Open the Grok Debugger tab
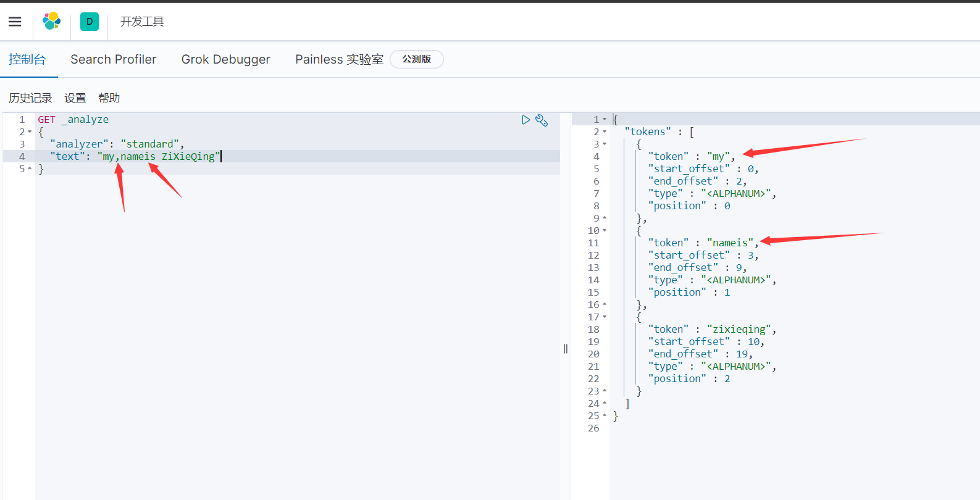980x500 pixels. [226, 59]
